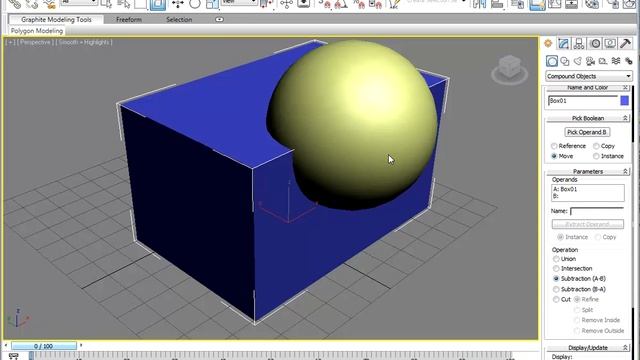Choose Subtraction (A-B) operation

[556, 278]
